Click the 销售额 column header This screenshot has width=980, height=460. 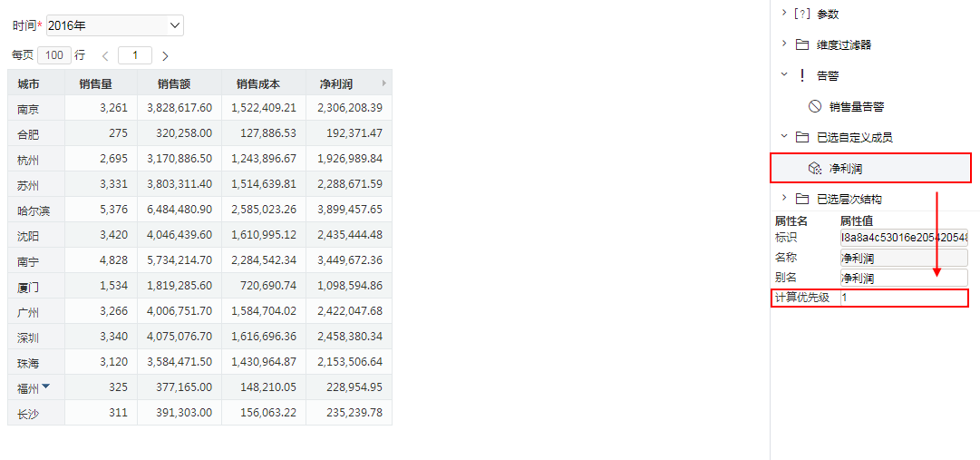(x=180, y=83)
